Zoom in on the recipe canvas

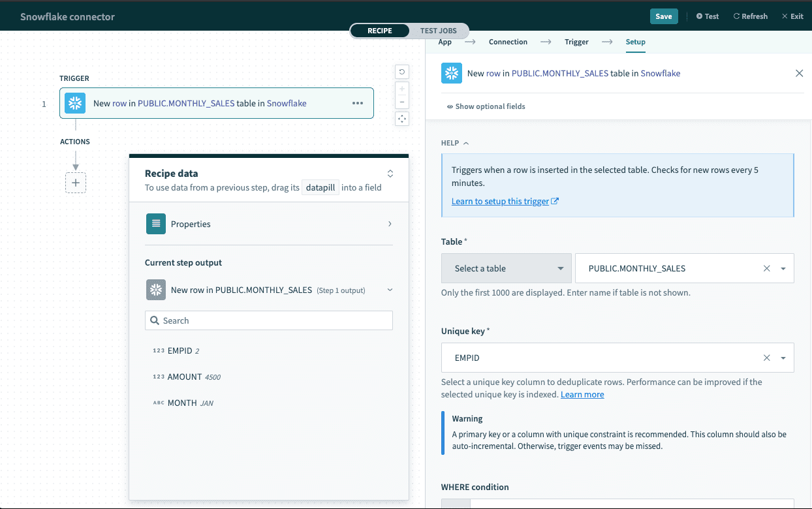click(x=402, y=89)
